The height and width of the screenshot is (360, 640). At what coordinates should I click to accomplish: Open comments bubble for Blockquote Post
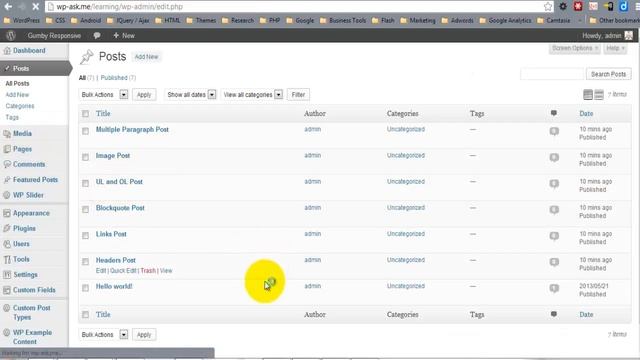(554, 210)
